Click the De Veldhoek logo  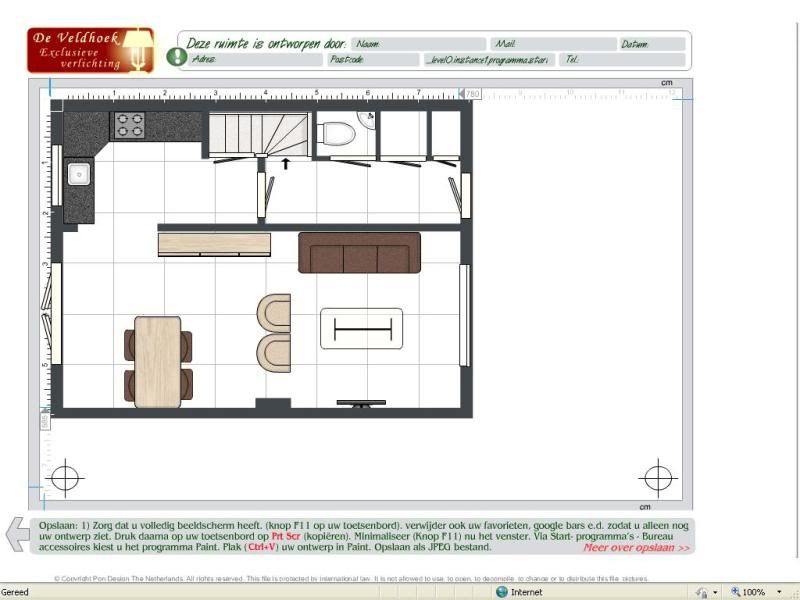[90, 51]
